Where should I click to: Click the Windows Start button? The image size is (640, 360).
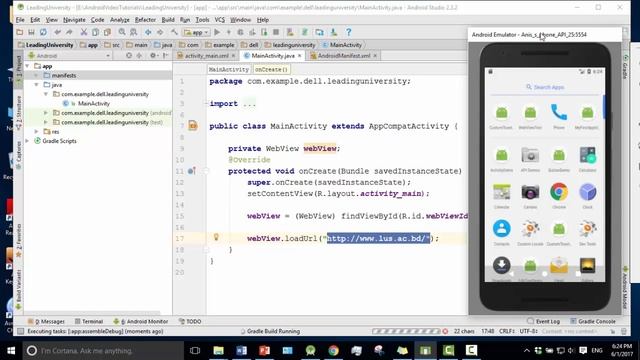tap(11, 351)
